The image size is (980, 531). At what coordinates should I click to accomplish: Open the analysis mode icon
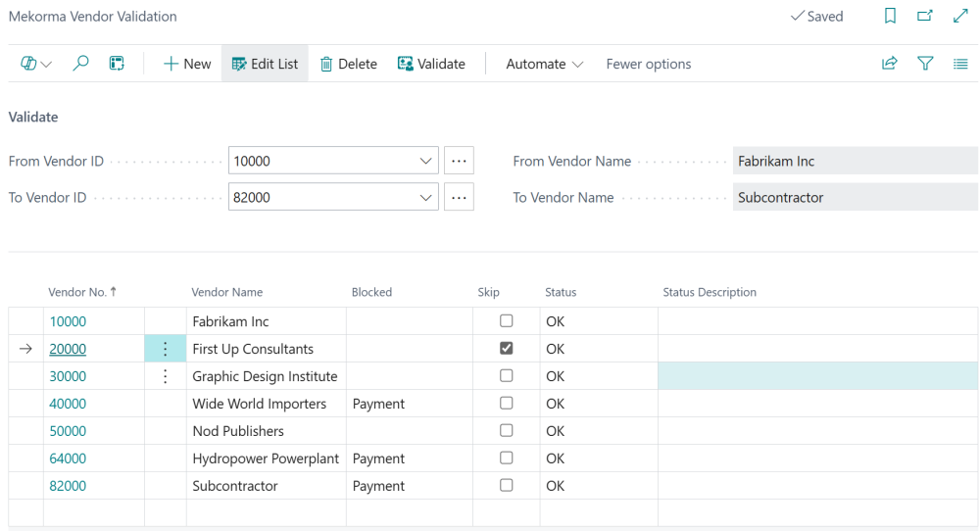coord(117,64)
